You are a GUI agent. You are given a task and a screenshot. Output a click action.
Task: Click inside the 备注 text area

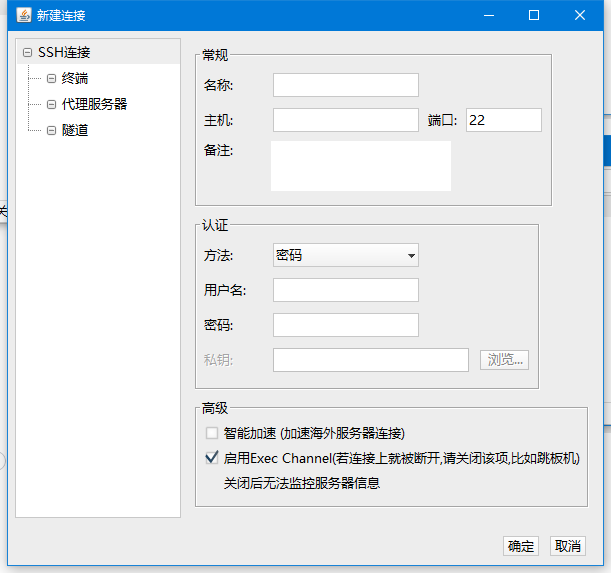coord(361,166)
